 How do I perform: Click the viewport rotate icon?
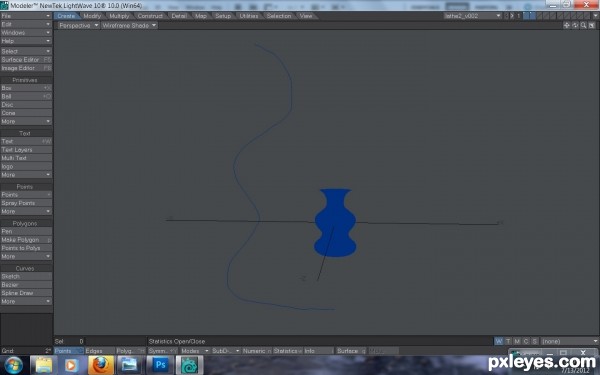(x=575, y=25)
